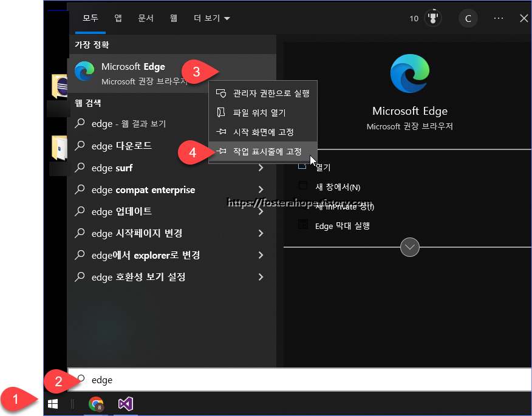This screenshot has height=416, width=532.
Task: Choose 작업 표시줄에 고정 from context menu
Action: 263,151
